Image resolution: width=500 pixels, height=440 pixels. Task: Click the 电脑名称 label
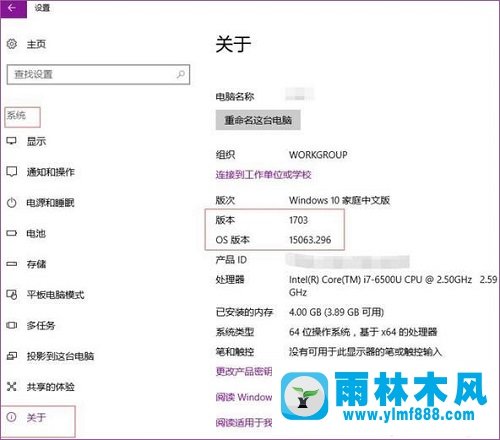pos(235,97)
